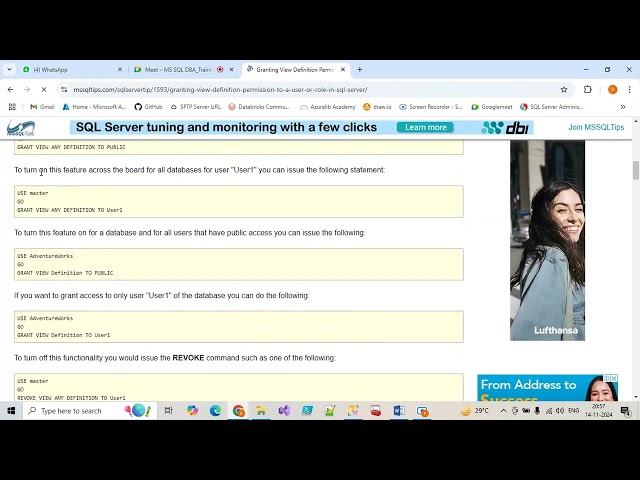The height and width of the screenshot is (480, 640).
Task: Expand the hidden bookmarks overflow chevron
Action: tap(623, 106)
